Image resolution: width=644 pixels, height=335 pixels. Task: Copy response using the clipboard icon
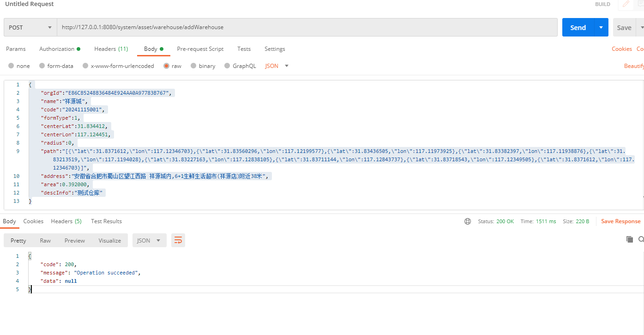pos(629,239)
